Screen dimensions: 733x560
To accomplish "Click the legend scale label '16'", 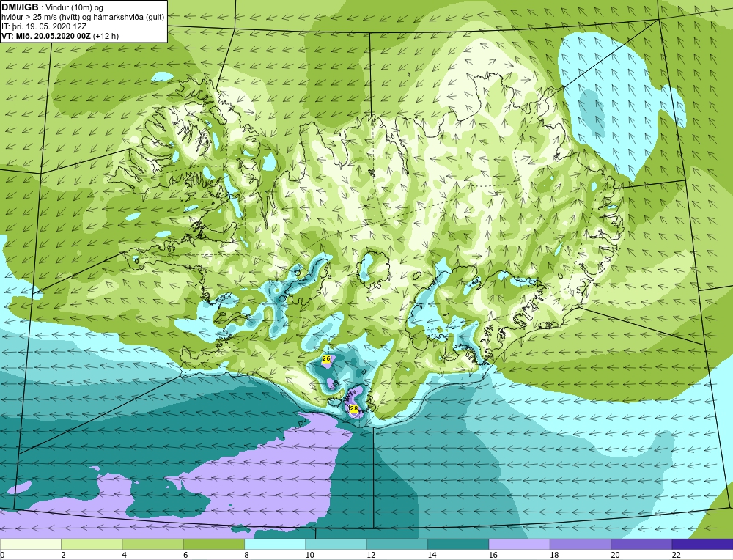I will 493,555.
